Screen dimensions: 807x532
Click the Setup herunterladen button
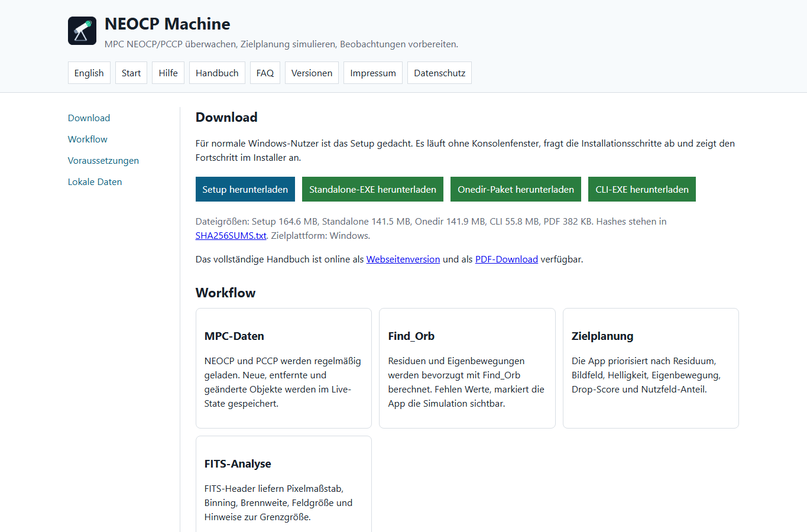pos(245,189)
